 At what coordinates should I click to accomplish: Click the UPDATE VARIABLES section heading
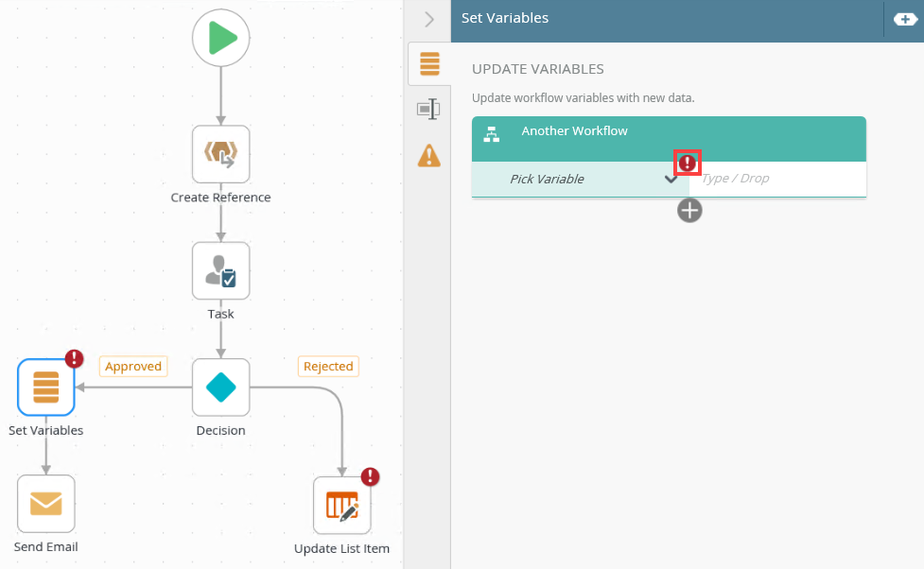tap(538, 69)
